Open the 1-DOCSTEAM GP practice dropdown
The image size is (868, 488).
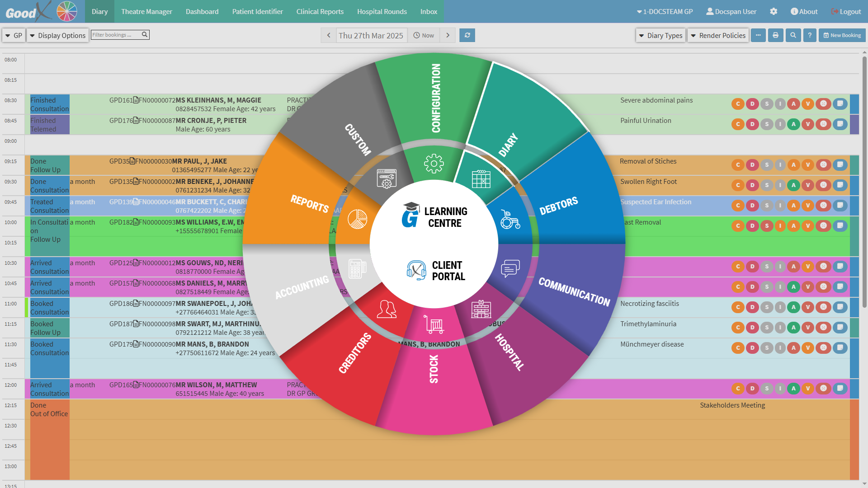click(665, 11)
